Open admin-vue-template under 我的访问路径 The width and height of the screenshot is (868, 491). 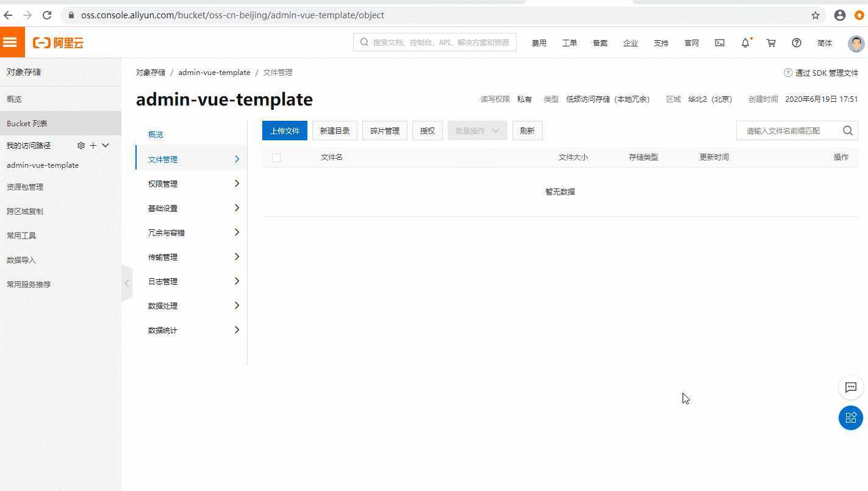pyautogui.click(x=43, y=165)
